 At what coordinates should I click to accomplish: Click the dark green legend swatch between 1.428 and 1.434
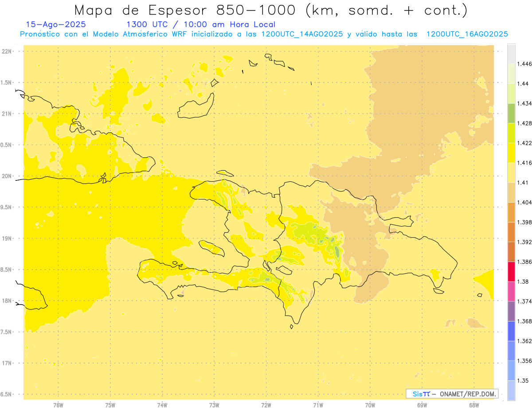click(511, 113)
